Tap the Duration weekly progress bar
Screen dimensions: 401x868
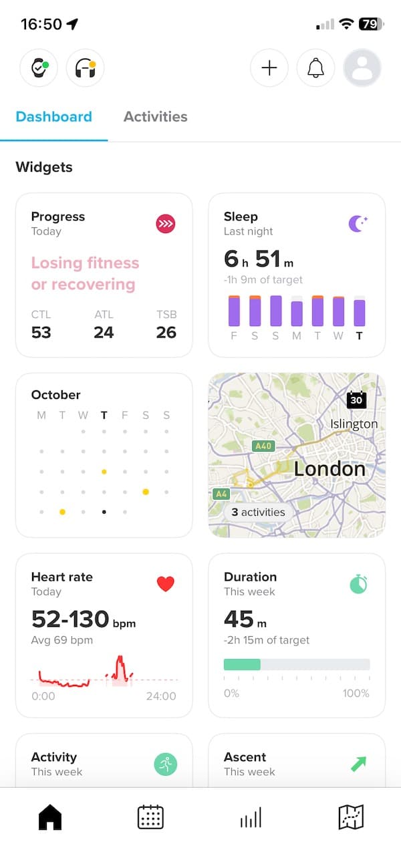[x=297, y=664]
